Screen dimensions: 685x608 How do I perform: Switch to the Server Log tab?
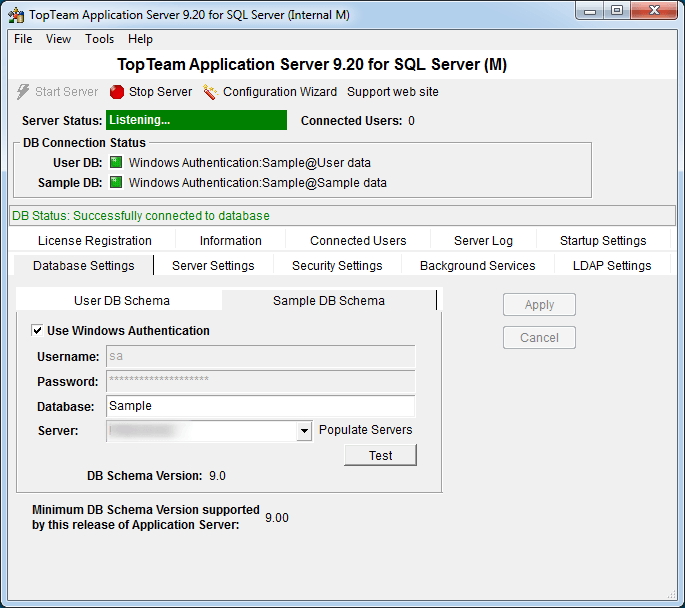point(483,241)
